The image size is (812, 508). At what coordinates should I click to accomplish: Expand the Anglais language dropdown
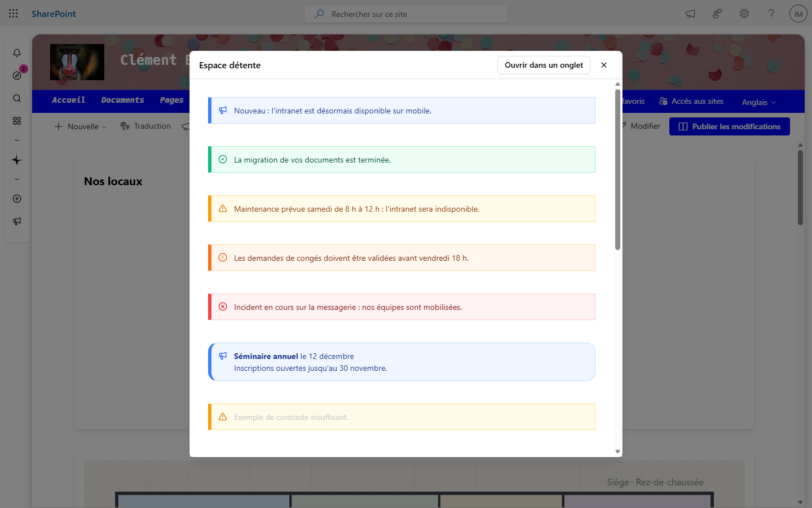click(759, 102)
